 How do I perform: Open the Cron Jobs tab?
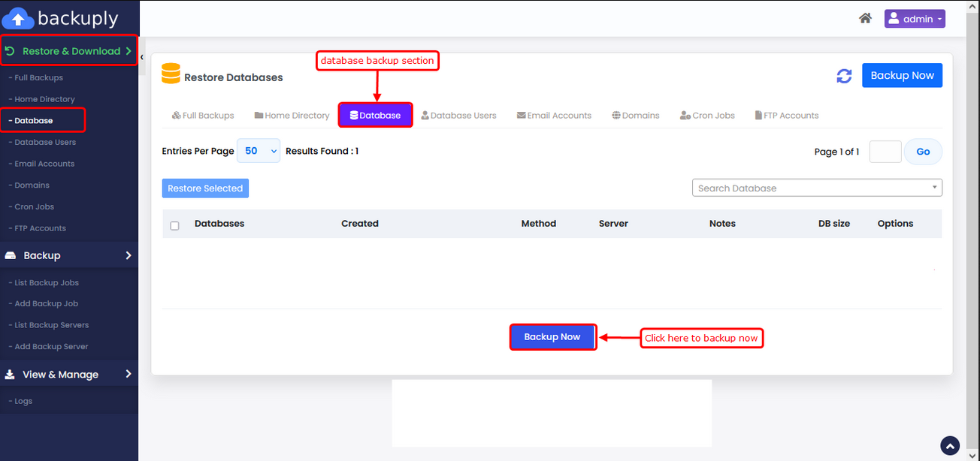point(707,116)
